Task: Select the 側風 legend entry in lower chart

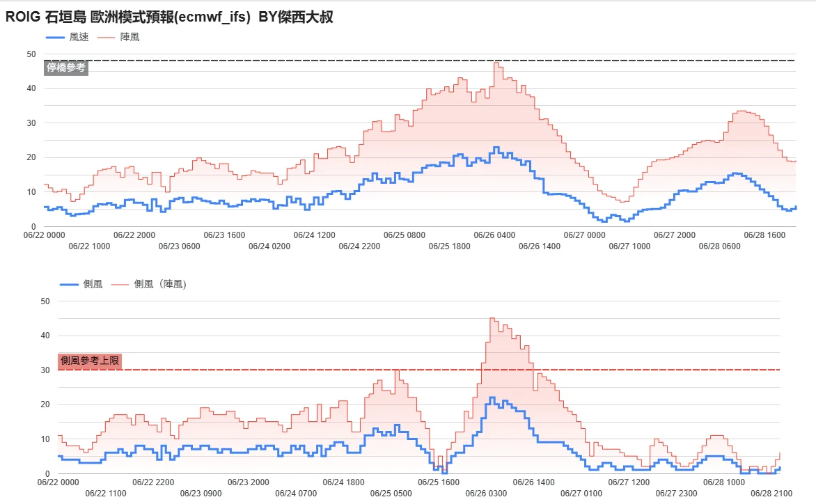Action: click(81, 284)
